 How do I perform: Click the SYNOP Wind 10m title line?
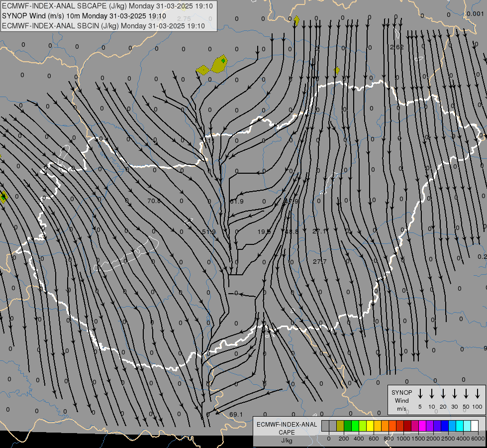pos(84,16)
